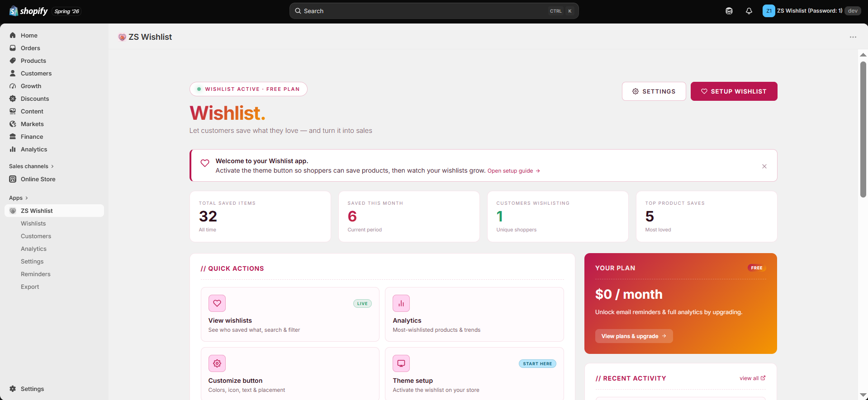Click View plans & upgrade button
Image resolution: width=868 pixels, height=400 pixels.
[x=634, y=336]
